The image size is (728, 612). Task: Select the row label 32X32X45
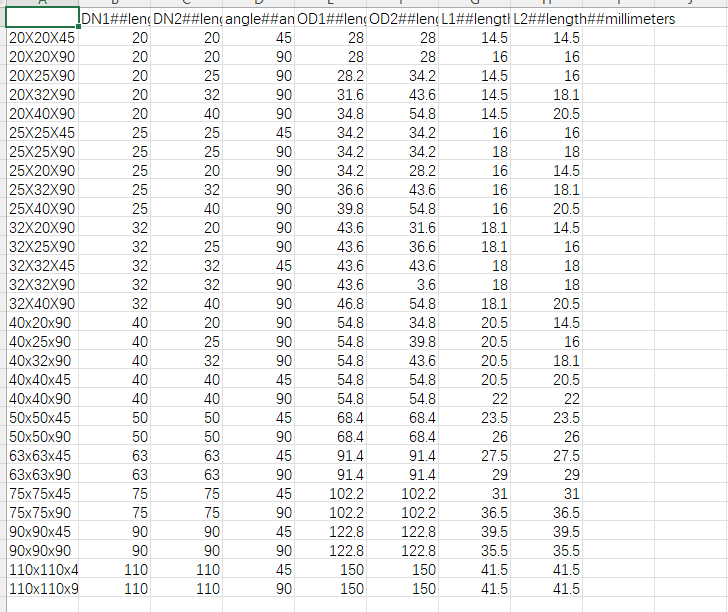[x=40, y=266]
